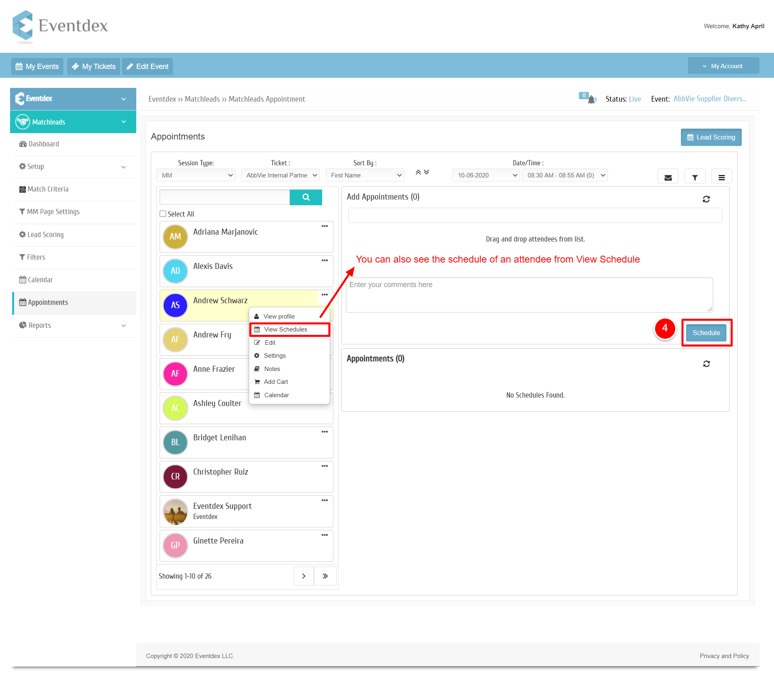Click the Lead Scoring button
This screenshot has height=700, width=774.
tap(711, 137)
